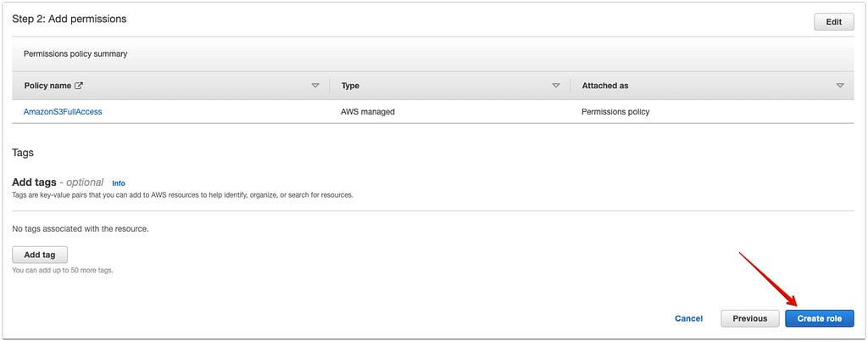Sort the Type column using its arrow
This screenshot has width=868, height=342.
click(x=556, y=86)
